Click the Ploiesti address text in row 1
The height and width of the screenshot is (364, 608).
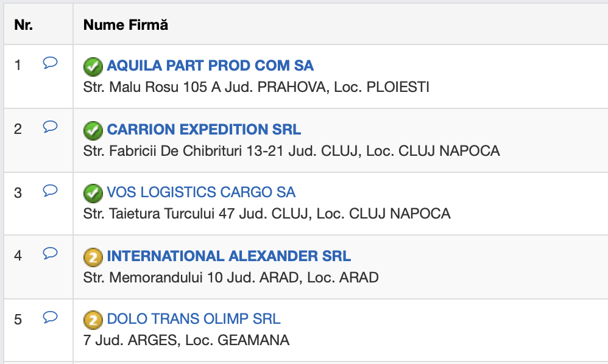pos(256,88)
